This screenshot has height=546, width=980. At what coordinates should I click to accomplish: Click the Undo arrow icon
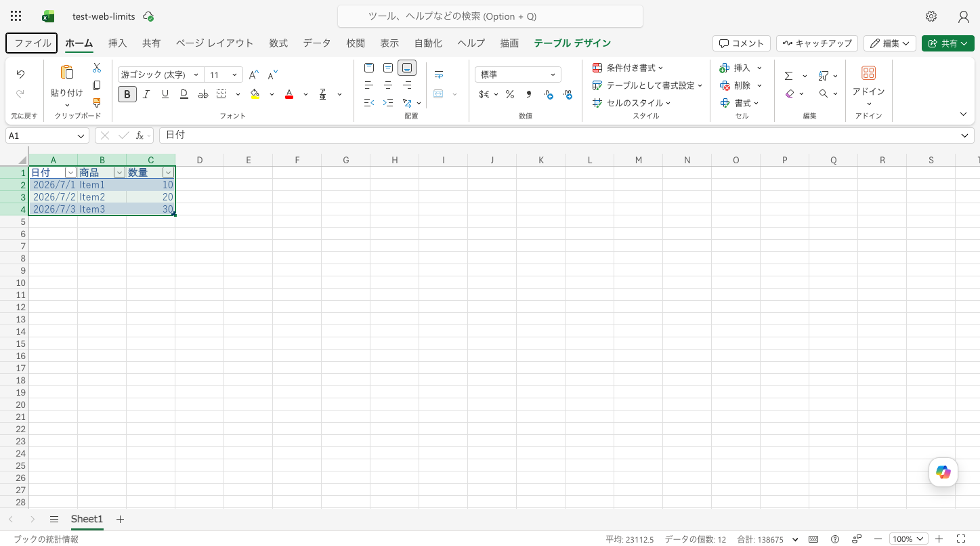[20, 75]
